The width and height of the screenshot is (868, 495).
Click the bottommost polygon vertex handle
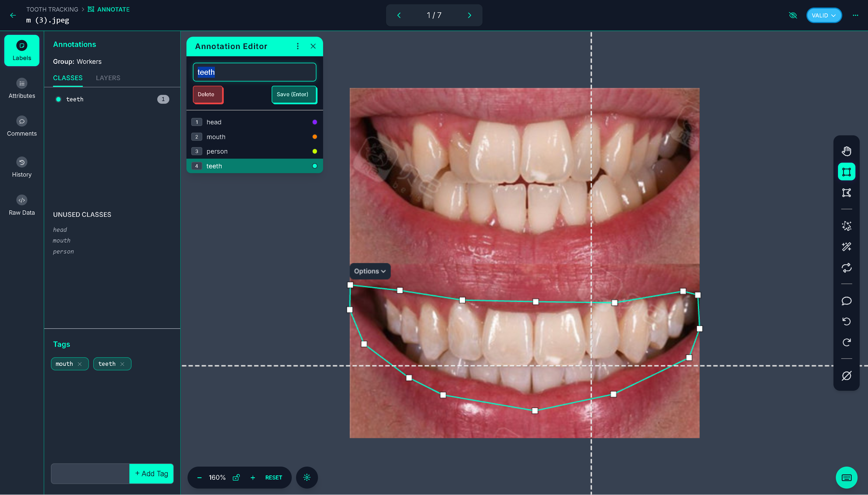(x=535, y=411)
